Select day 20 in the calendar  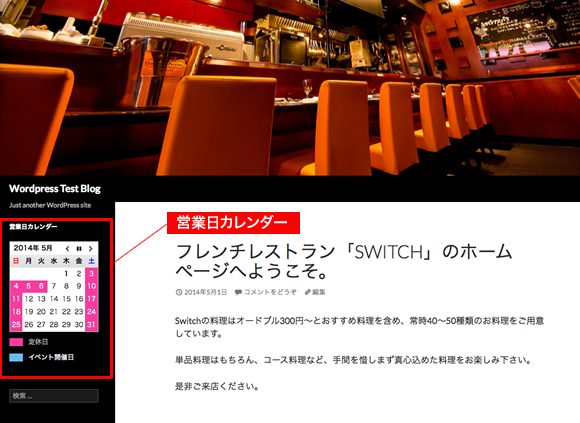click(41, 312)
